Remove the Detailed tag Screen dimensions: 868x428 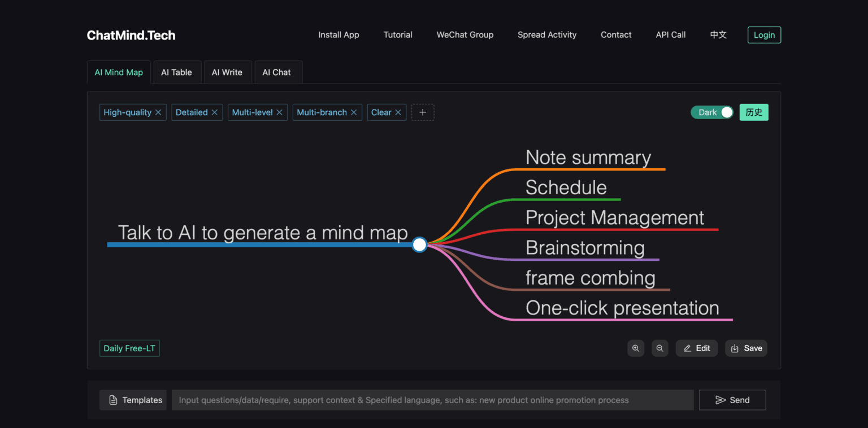(215, 112)
